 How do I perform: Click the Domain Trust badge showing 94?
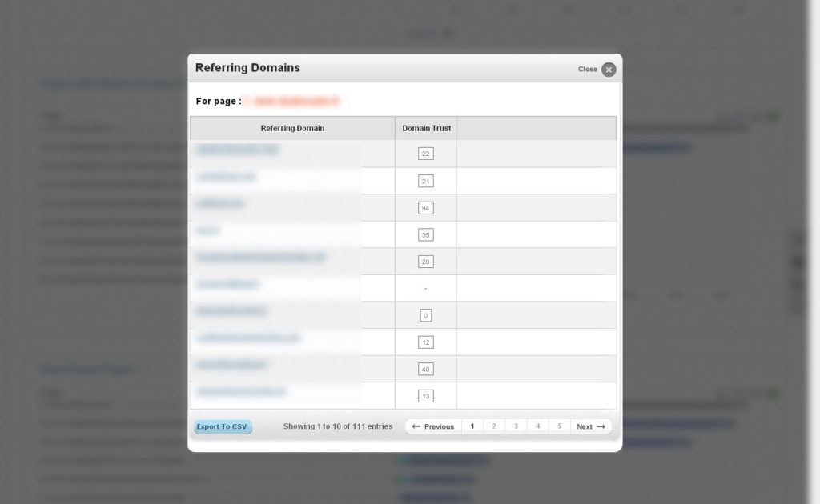pyautogui.click(x=426, y=208)
